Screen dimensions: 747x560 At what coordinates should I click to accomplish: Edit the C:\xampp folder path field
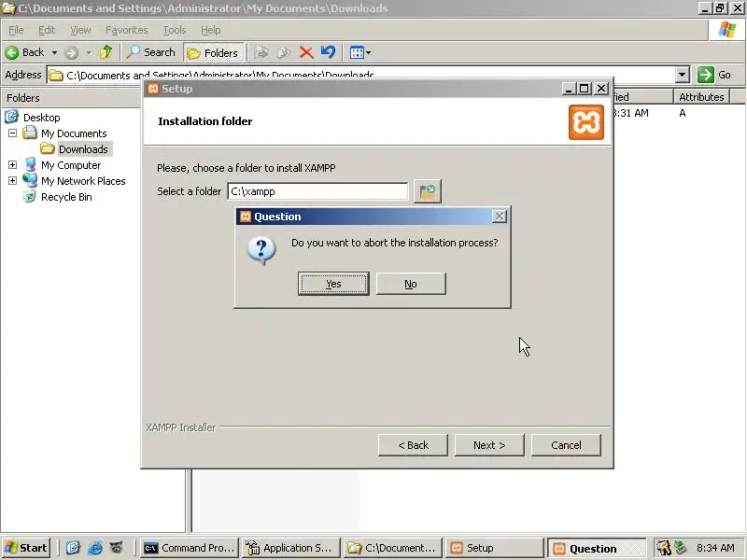pyautogui.click(x=317, y=191)
